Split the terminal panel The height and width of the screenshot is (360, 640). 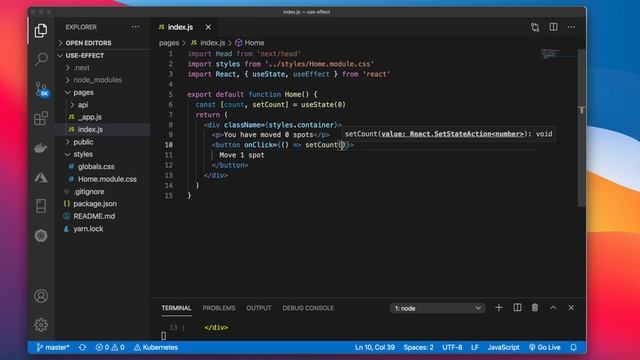tap(517, 308)
